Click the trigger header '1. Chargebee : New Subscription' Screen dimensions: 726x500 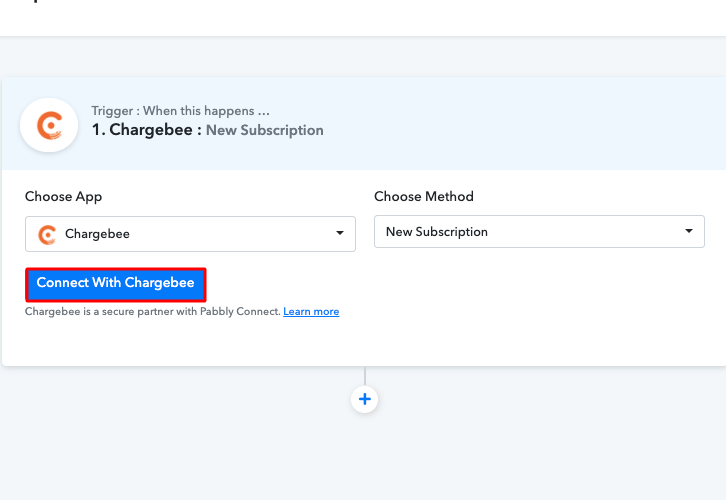207,130
